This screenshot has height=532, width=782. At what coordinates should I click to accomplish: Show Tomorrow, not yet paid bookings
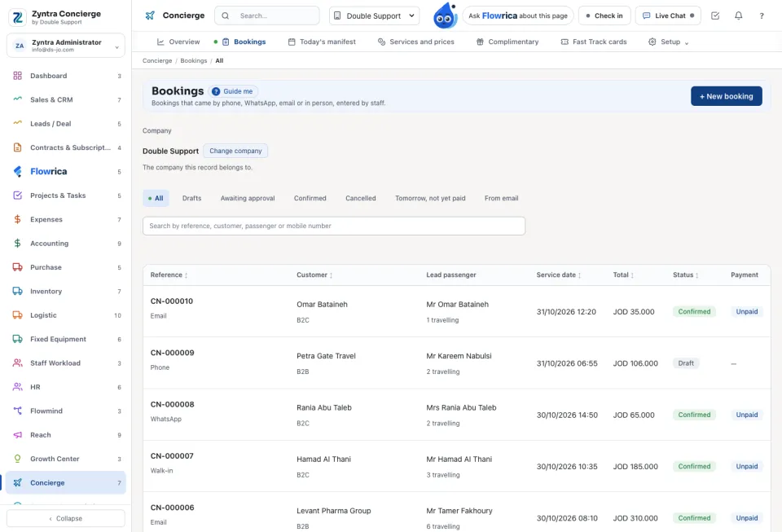point(430,199)
